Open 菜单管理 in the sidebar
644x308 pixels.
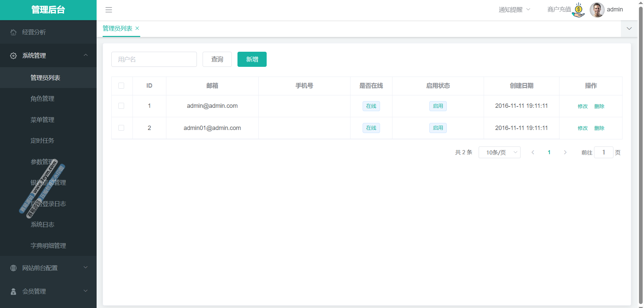(43, 120)
